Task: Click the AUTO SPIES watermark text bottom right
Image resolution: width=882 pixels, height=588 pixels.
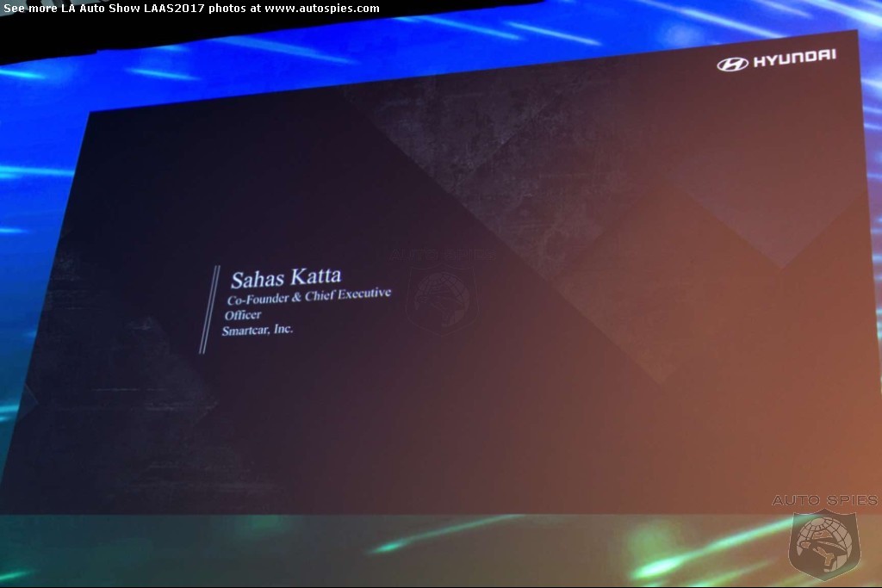Action: pos(823,500)
